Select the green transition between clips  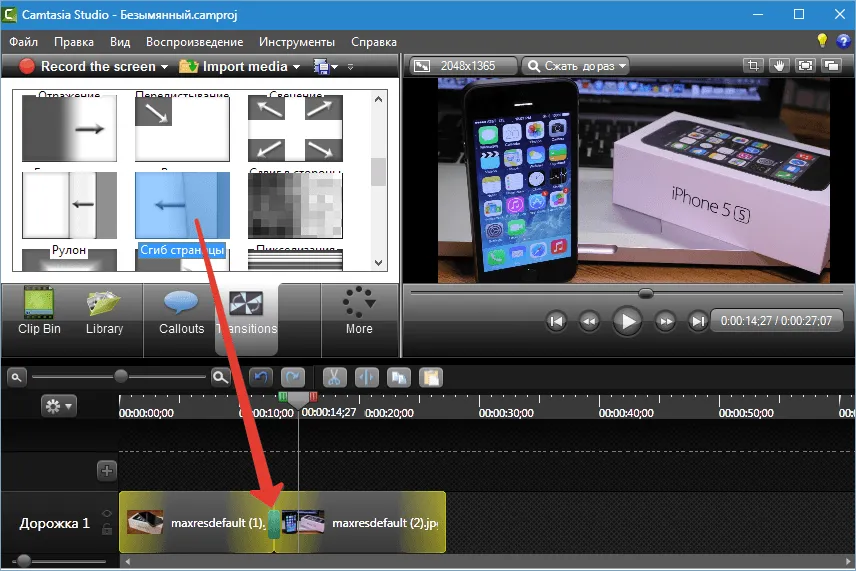pyautogui.click(x=274, y=524)
